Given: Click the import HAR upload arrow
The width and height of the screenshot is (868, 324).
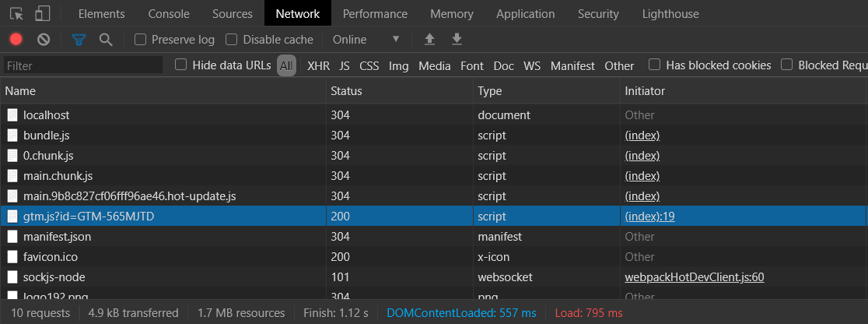Looking at the screenshot, I should 429,39.
